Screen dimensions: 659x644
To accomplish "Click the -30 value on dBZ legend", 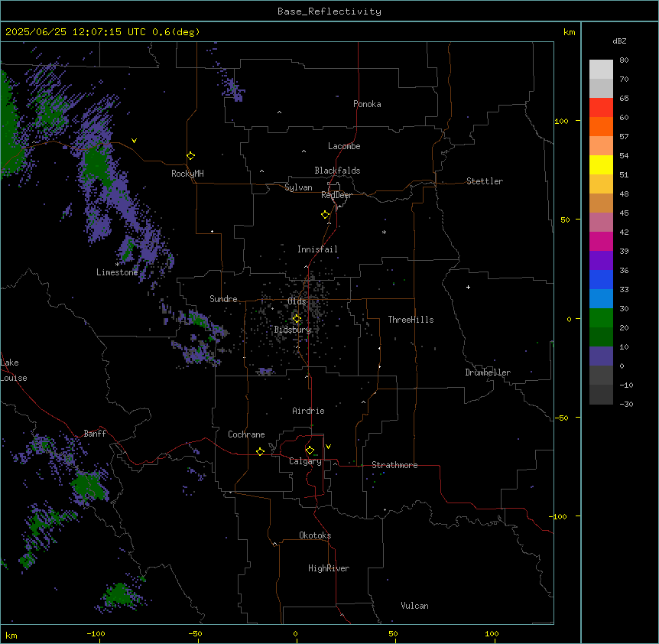I will coord(626,404).
